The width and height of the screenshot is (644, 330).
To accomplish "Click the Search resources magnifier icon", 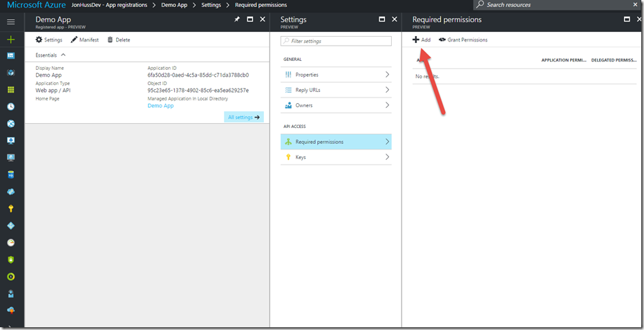I will click(480, 5).
